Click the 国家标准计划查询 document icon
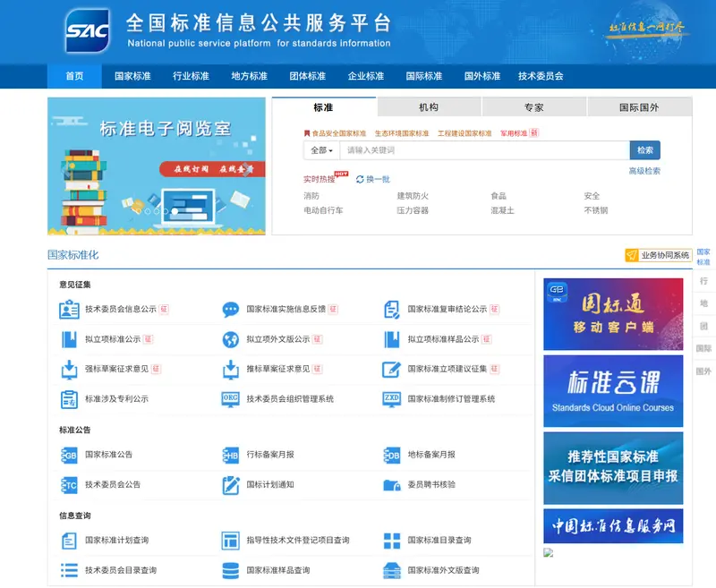The width and height of the screenshot is (716, 588). pyautogui.click(x=70, y=541)
